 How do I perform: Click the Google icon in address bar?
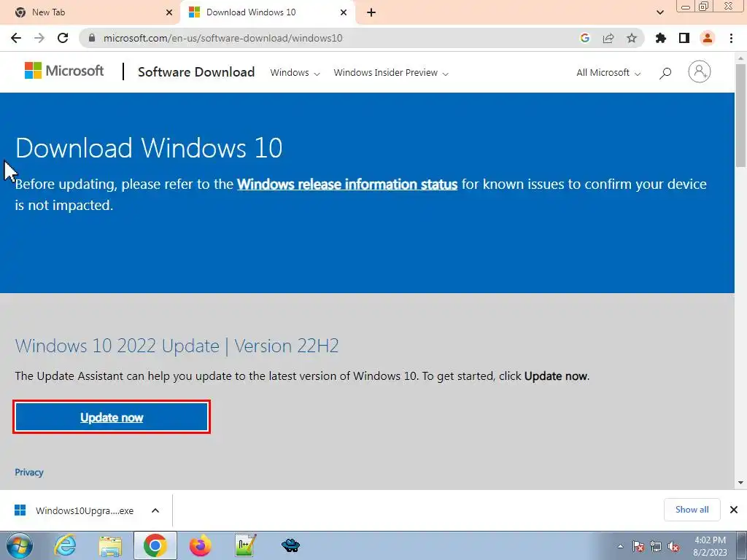585,38
